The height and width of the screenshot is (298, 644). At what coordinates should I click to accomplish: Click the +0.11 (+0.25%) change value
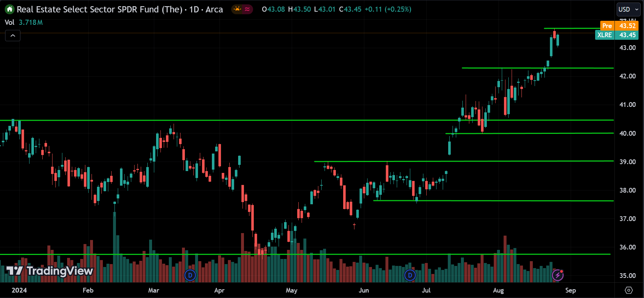(x=388, y=9)
